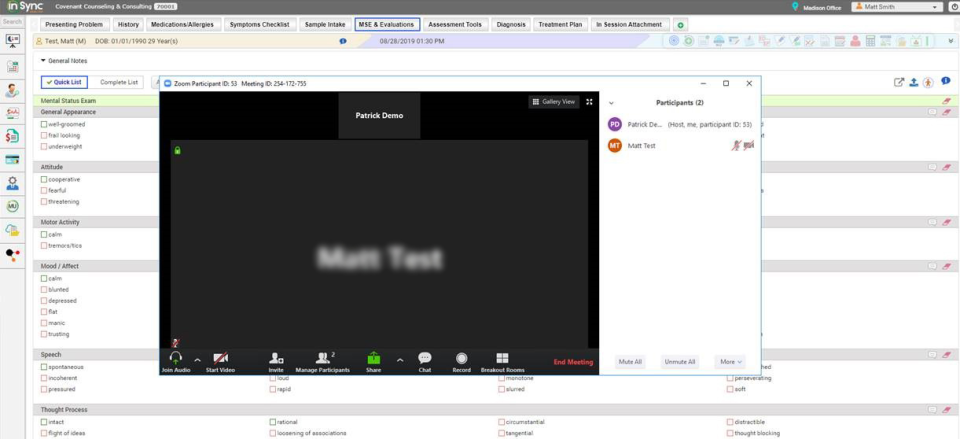Image resolution: width=960 pixels, height=439 pixels.
Task: Check the flight of ideas checkbox
Action: tap(44, 433)
